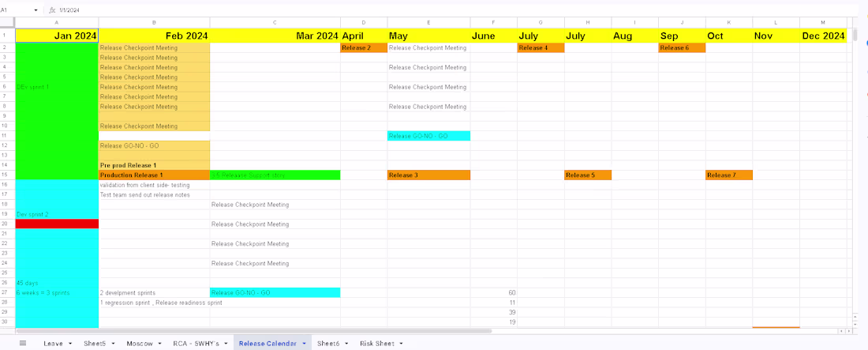The width and height of the screenshot is (868, 350).
Task: Click the orange Release 4 cell
Action: tap(541, 47)
